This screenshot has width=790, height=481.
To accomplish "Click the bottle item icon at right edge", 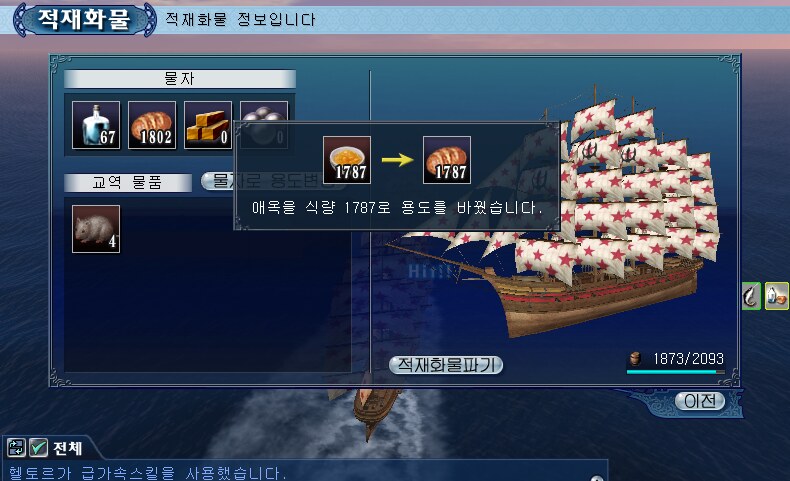I will pos(776,296).
